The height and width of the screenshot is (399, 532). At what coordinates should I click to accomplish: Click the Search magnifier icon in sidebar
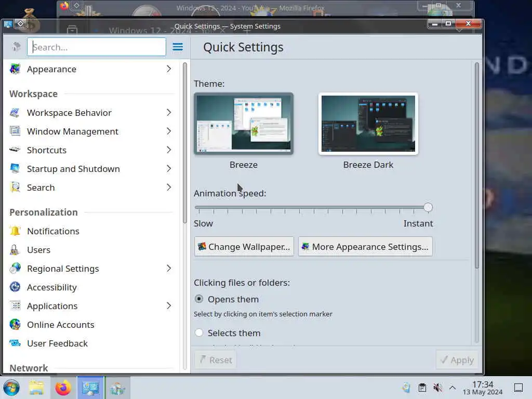pyautogui.click(x=15, y=187)
